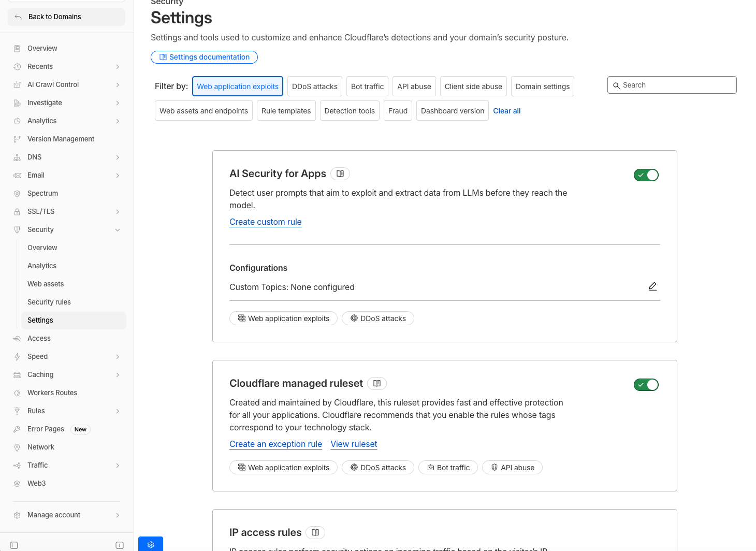Collapse the sidebar using bottom-left panel icon
This screenshot has height=551, width=756.
click(x=14, y=545)
